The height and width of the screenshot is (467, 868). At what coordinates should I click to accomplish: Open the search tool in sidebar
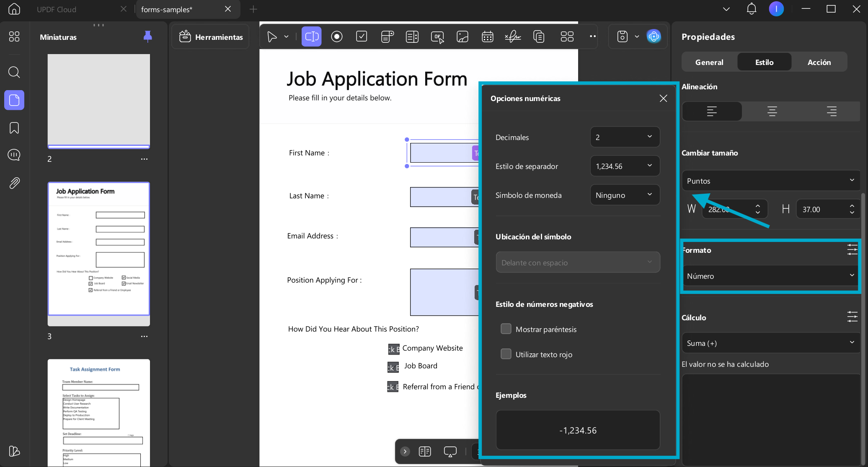14,72
